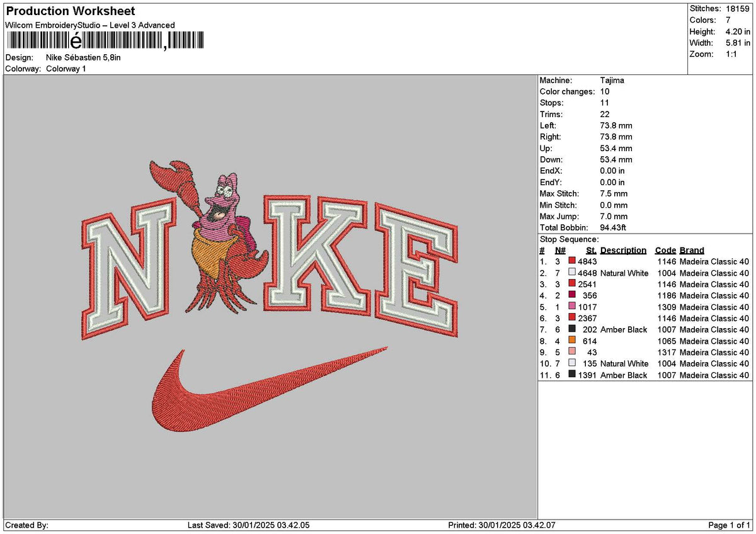Screen dimensions: 756x534
Task: Click the "Description" column header
Action: 624,251
